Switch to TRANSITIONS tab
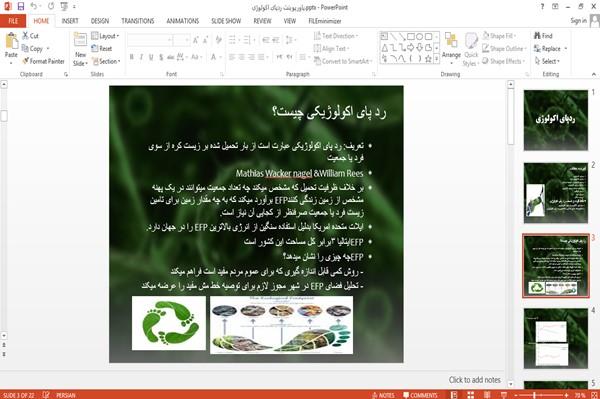The width and height of the screenshot is (600, 399). coord(138,21)
